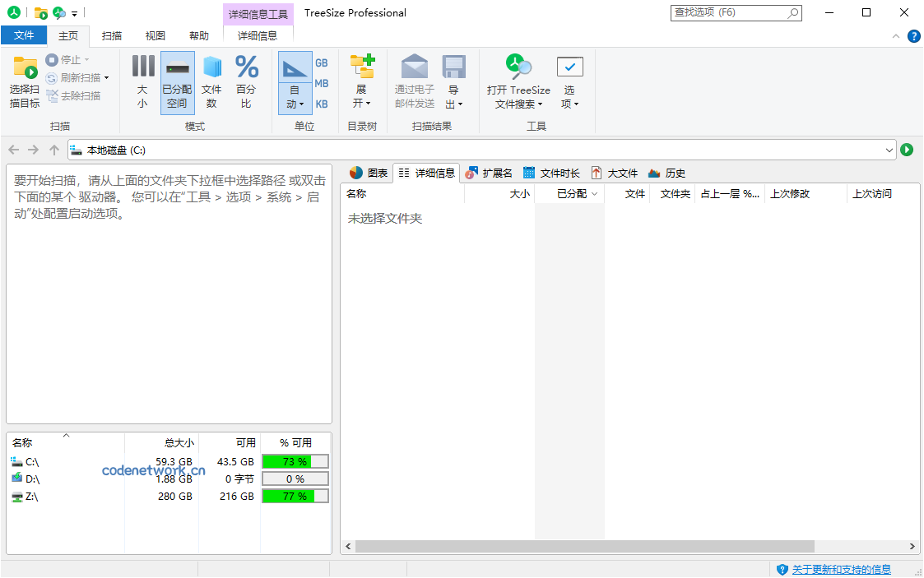
Task: Click the 关于更新和支持的信息 link
Action: tap(841, 568)
